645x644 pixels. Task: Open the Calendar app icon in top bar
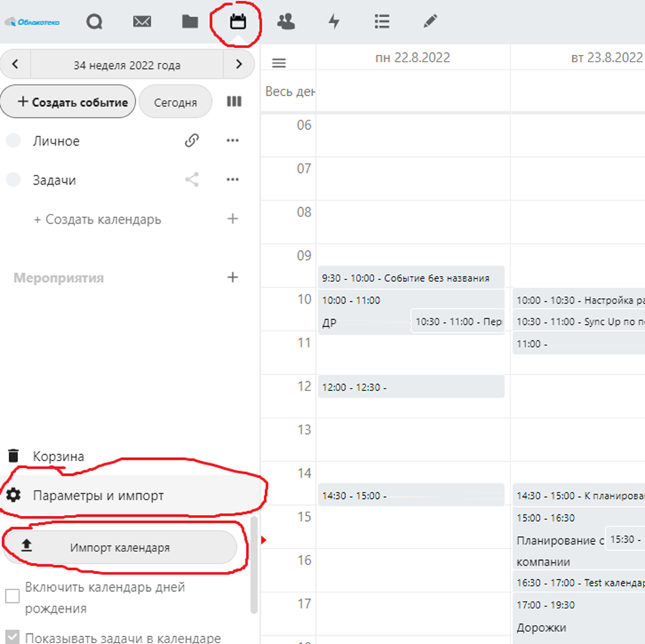(x=237, y=22)
